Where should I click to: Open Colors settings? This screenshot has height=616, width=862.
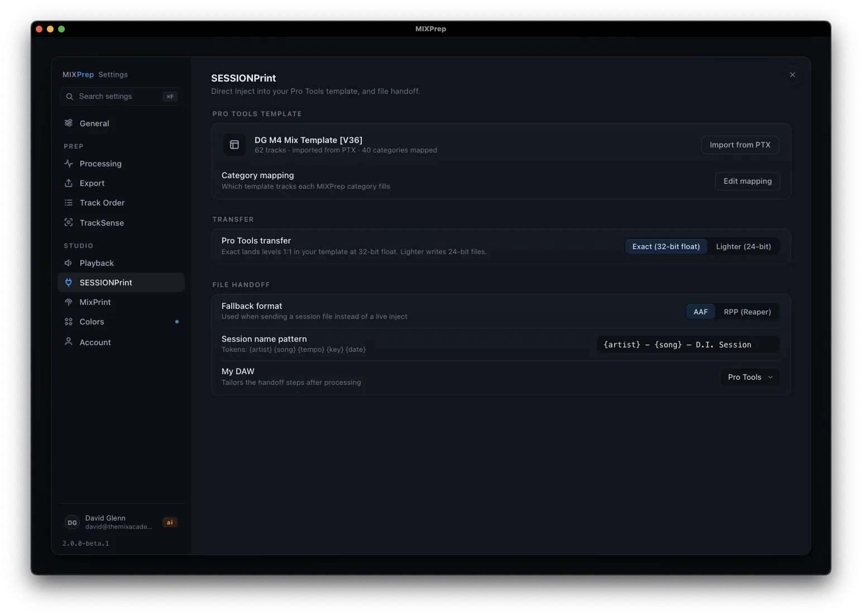(121, 322)
